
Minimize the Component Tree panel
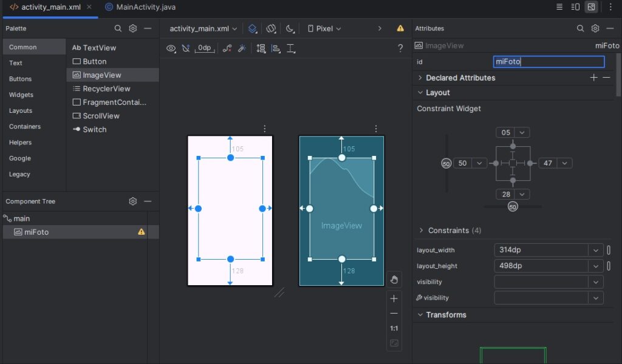click(148, 201)
